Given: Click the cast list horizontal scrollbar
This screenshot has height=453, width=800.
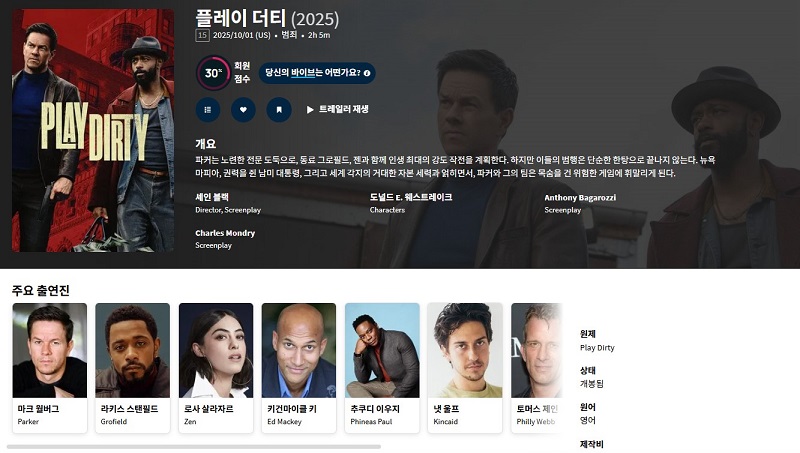Looking at the screenshot, I should (x=194, y=447).
